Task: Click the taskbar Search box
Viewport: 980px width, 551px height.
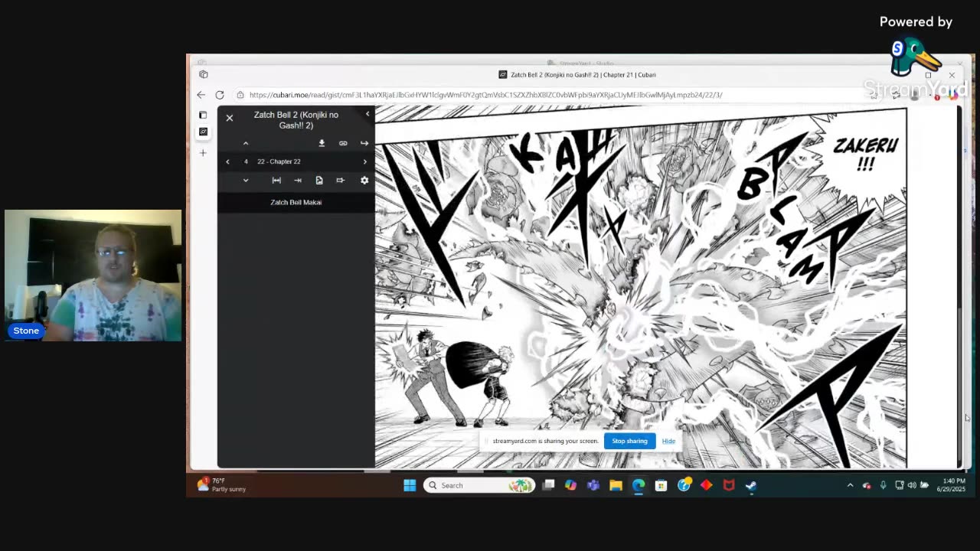Action: coord(479,485)
